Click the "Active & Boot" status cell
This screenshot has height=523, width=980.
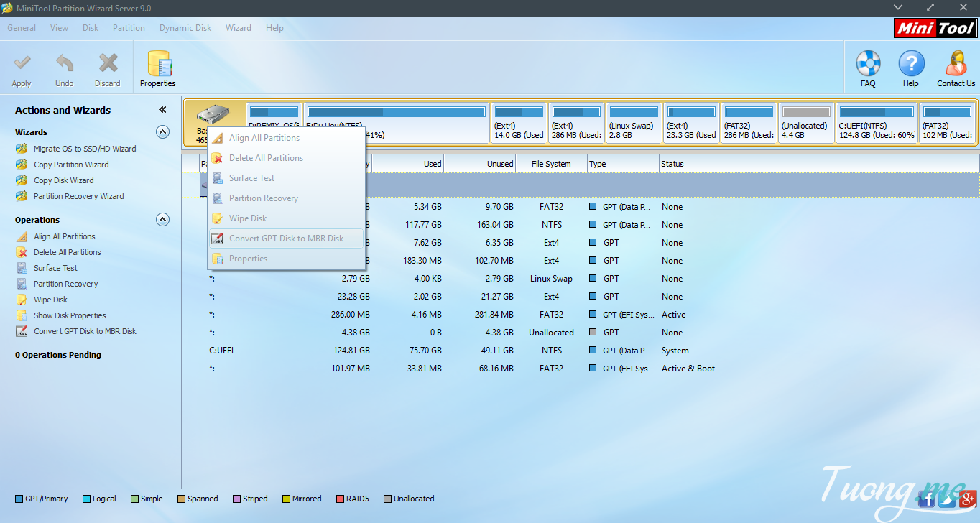tap(688, 369)
